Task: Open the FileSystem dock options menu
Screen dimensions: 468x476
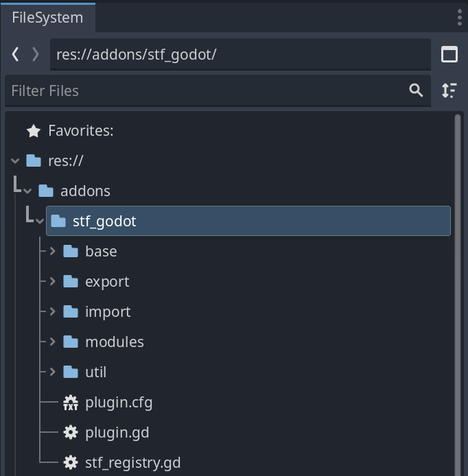Action: [460, 18]
